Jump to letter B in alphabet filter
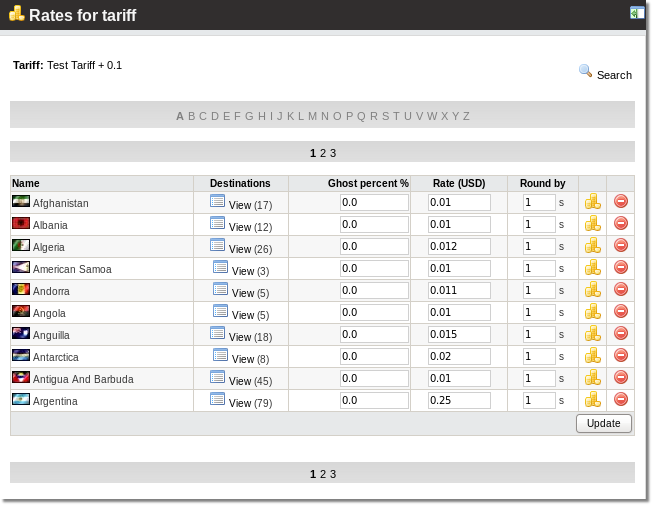652x505 pixels. pos(191,116)
